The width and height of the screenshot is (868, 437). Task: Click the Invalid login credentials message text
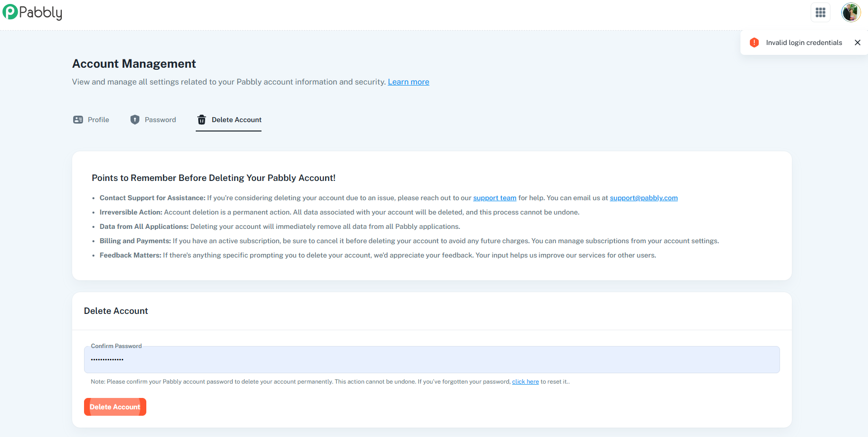pos(804,43)
